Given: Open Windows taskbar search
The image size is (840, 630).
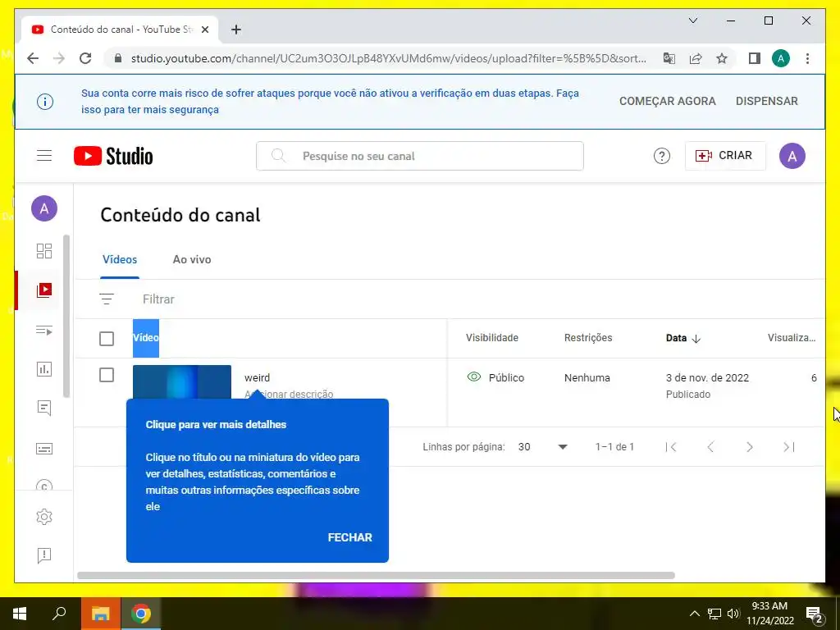Looking at the screenshot, I should [x=59, y=614].
